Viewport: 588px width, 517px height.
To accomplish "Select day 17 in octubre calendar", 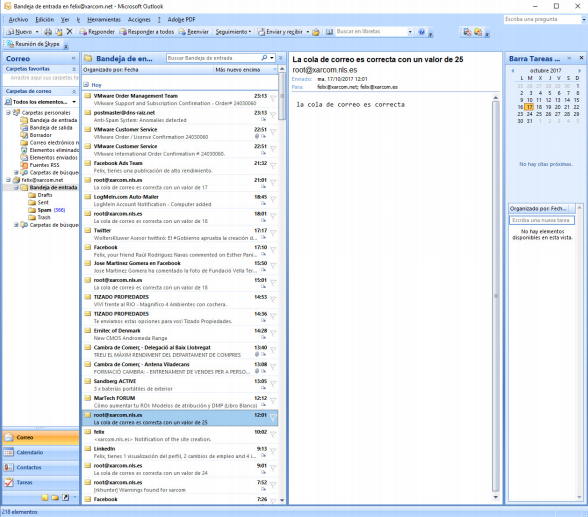I will click(x=530, y=107).
